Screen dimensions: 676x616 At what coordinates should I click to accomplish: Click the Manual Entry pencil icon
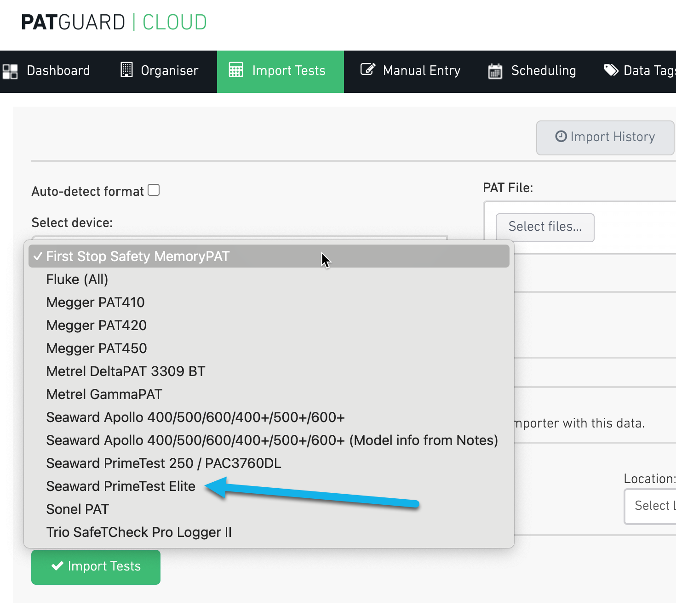(368, 69)
